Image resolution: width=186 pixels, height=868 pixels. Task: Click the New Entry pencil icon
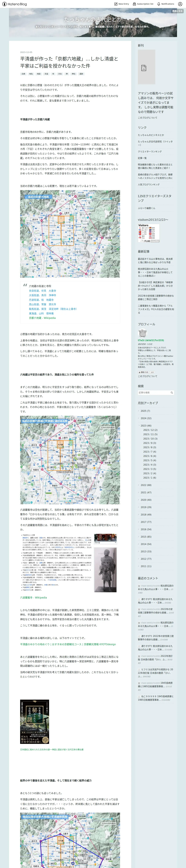click(x=116, y=4)
